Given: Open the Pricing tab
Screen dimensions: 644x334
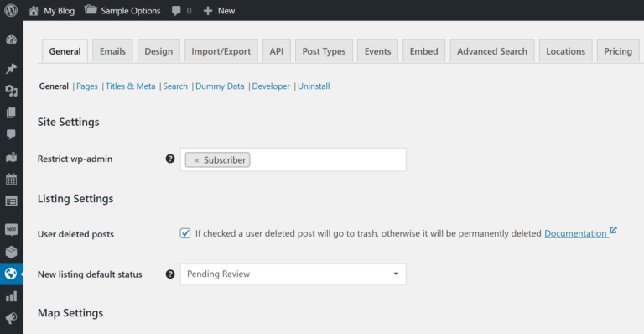Looking at the screenshot, I should point(618,51).
